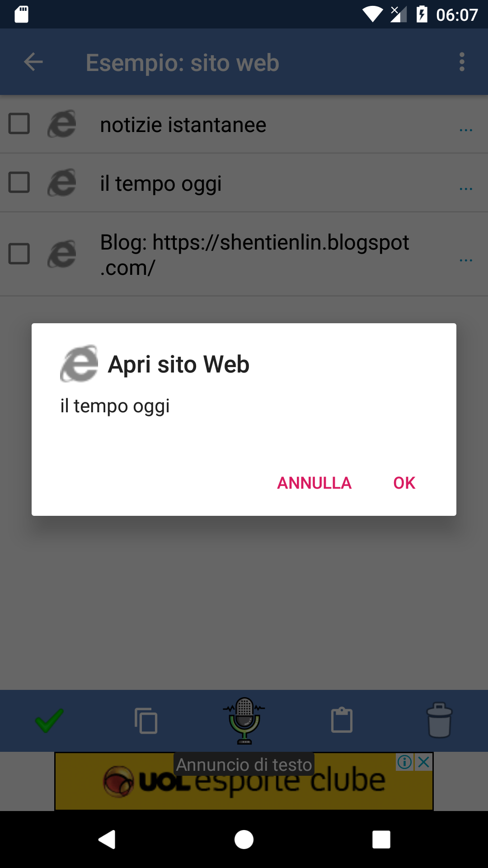Viewport: 488px width, 868px height.
Task: Check the box for notizie istantanee
Action: coord(19,124)
